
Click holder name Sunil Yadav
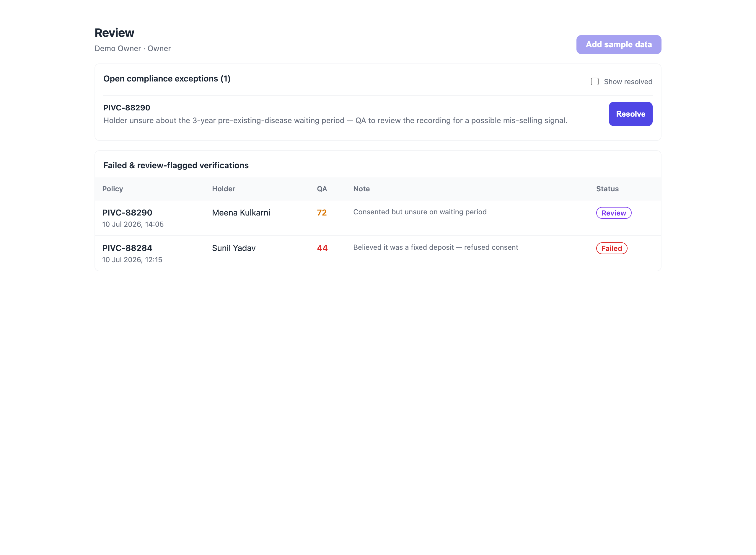click(x=234, y=248)
